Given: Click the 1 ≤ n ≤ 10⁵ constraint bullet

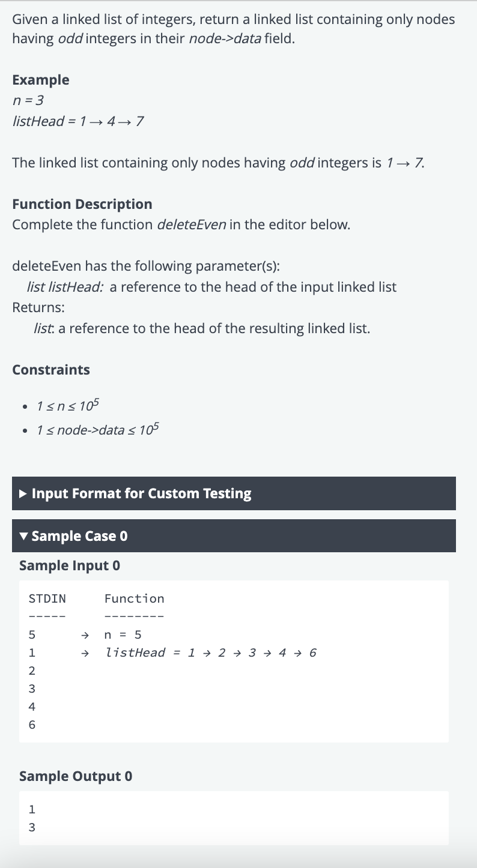Looking at the screenshot, I should 67,406.
